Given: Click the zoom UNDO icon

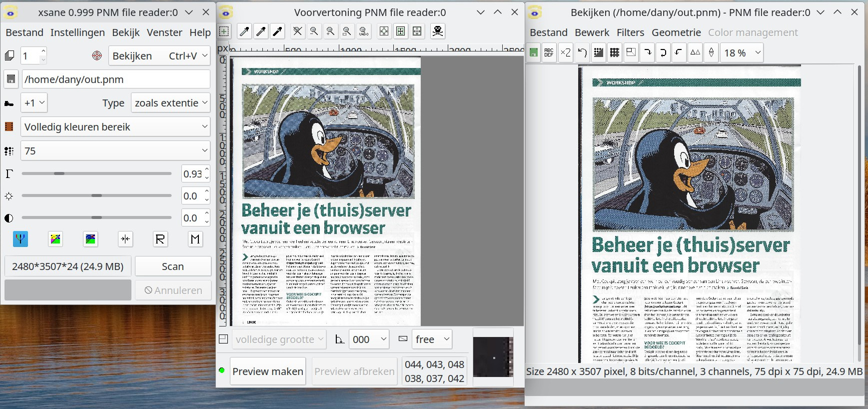Looking at the screenshot, I should 363,31.
